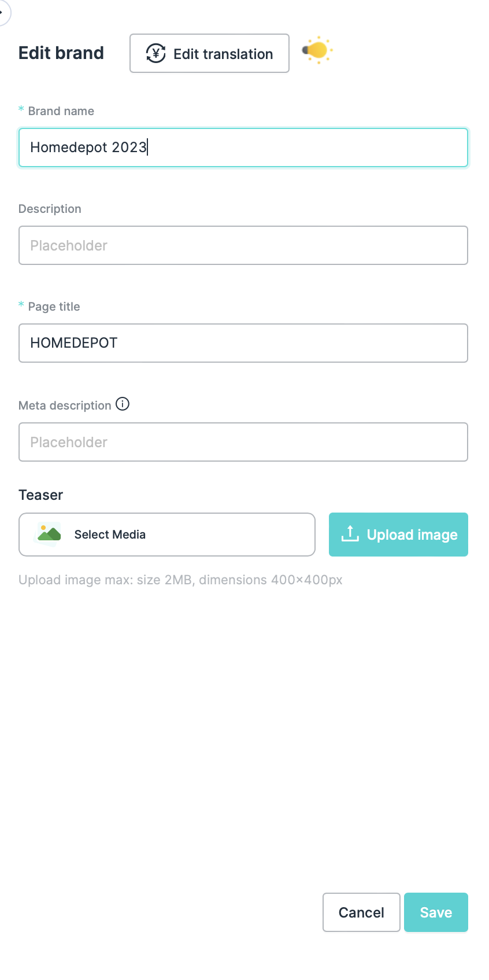Click the Page title label
Screen dimensions: 489x980
coord(54,307)
